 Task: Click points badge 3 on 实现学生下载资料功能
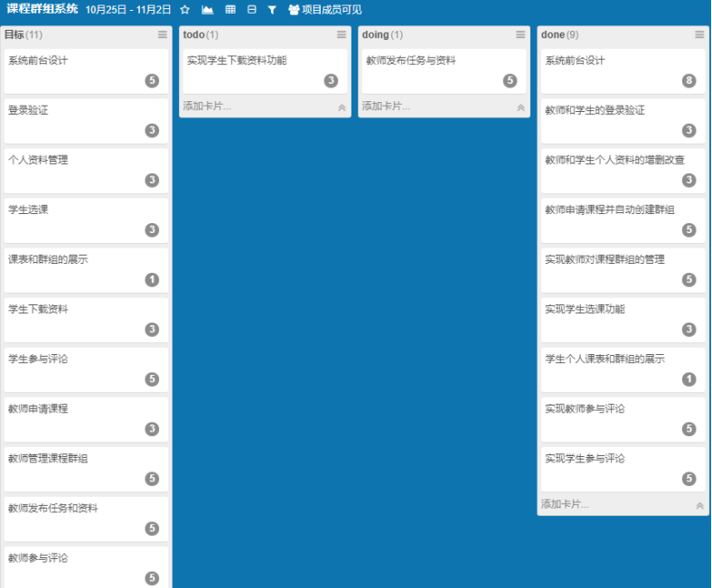331,80
